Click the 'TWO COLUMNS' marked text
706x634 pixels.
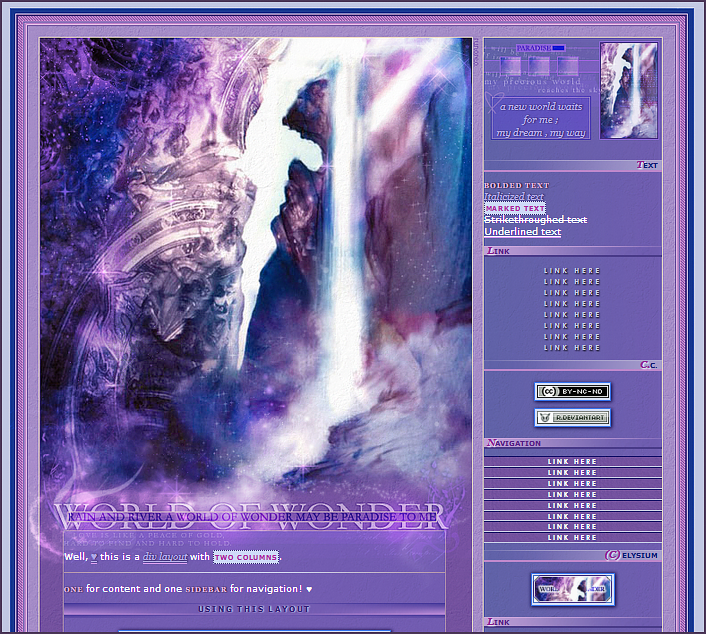coord(246,557)
